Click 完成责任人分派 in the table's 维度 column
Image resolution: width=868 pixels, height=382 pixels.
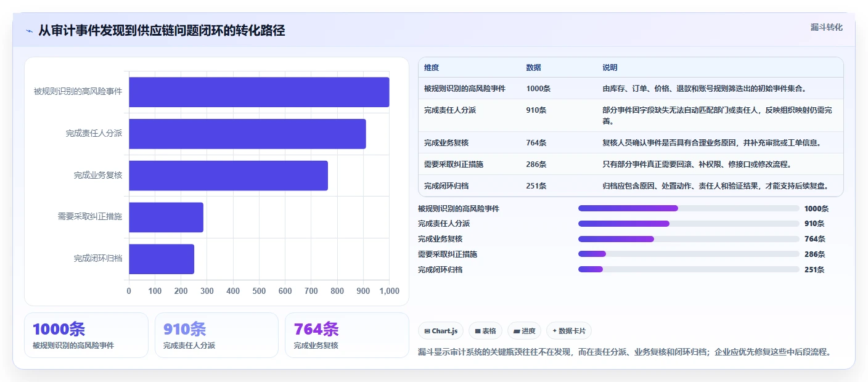[450, 110]
